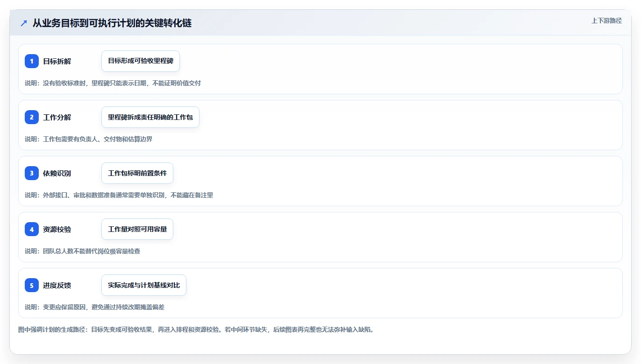Click the 工作分解 step label
This screenshot has width=641, height=364.
pyautogui.click(x=57, y=117)
